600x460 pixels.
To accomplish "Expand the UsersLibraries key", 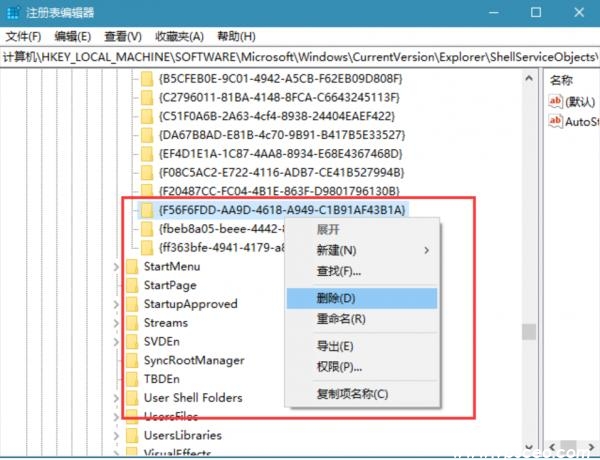I will point(117,436).
